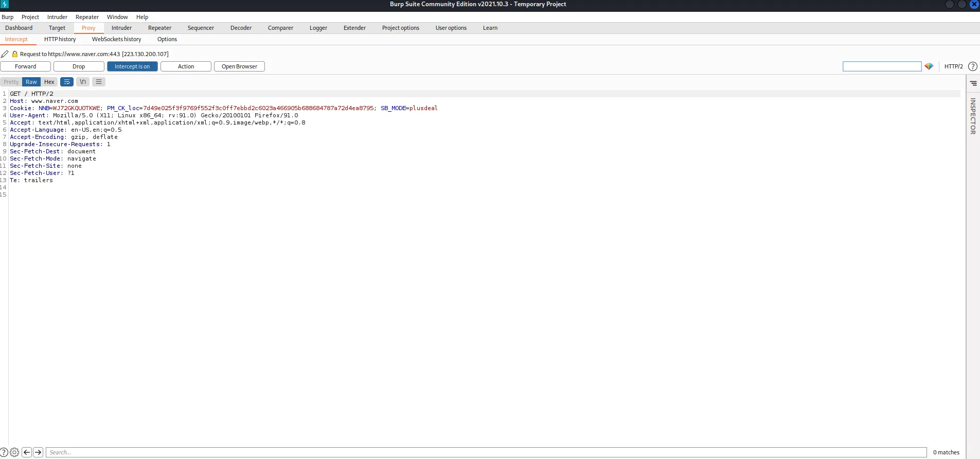Click the bottom Search field
Viewport: 980px width, 459px height.
point(486,452)
